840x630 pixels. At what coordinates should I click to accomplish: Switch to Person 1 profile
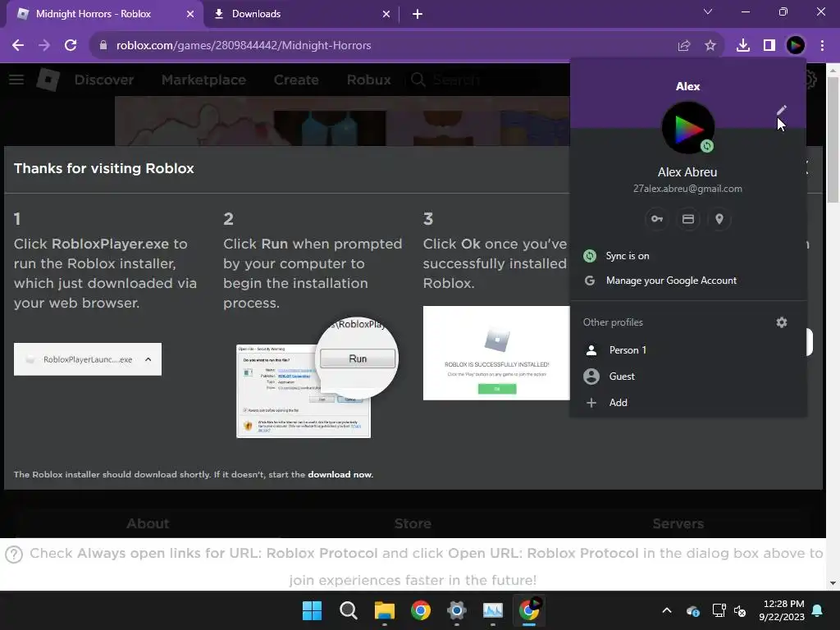click(x=688, y=349)
